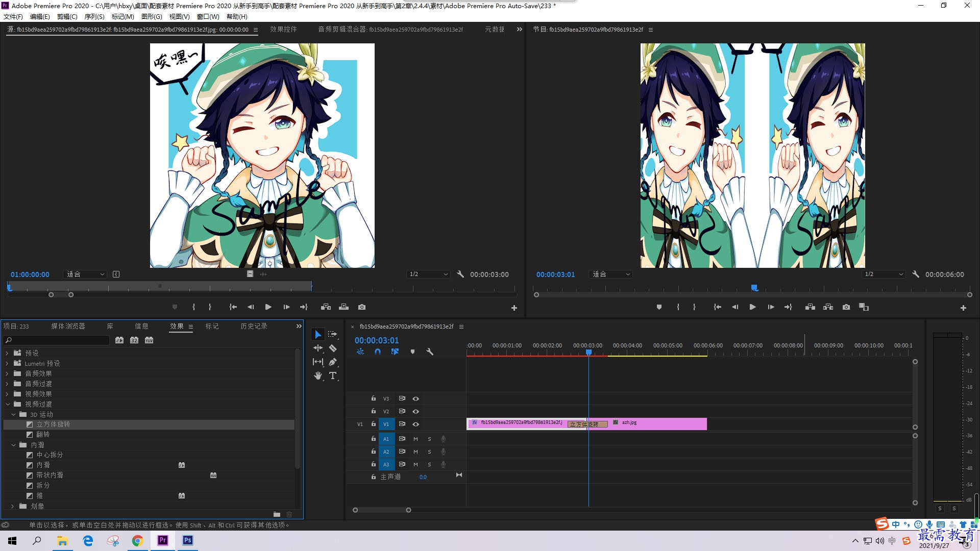
Task: Open comparison view in program monitor
Action: click(x=864, y=307)
